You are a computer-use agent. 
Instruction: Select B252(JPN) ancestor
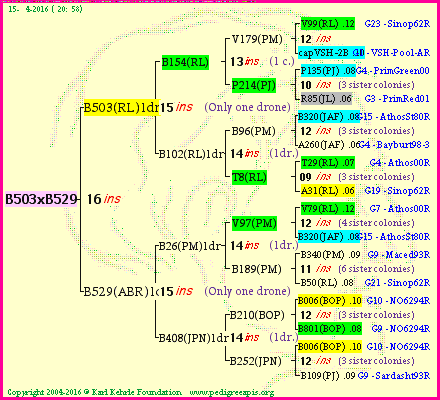coord(256,361)
